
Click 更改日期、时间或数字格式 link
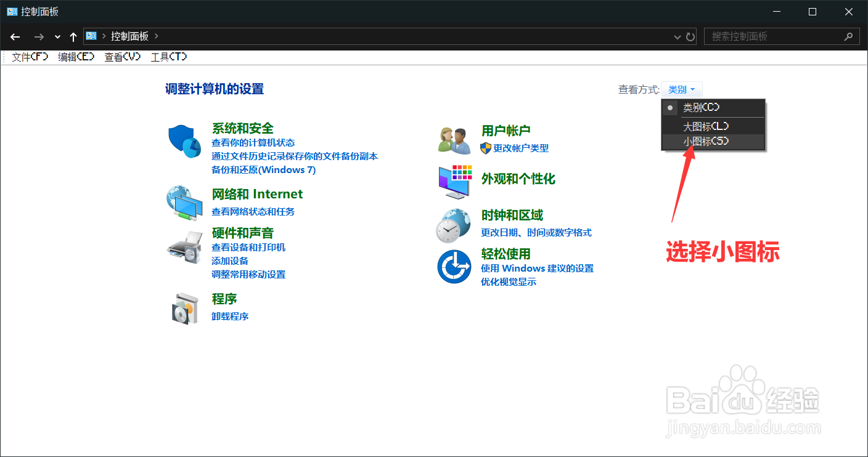pyautogui.click(x=536, y=233)
